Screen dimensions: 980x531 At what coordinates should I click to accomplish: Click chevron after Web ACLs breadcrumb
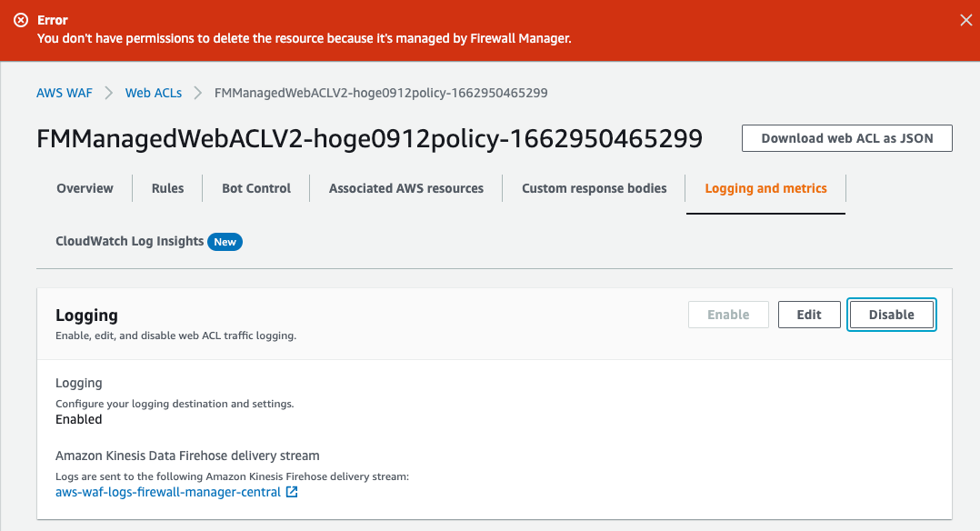(x=198, y=93)
